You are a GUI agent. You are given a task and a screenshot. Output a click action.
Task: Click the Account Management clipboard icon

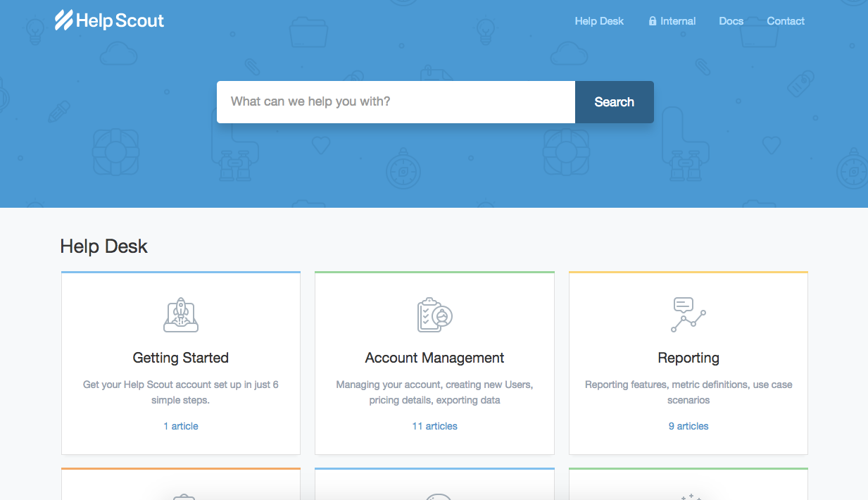pos(434,314)
